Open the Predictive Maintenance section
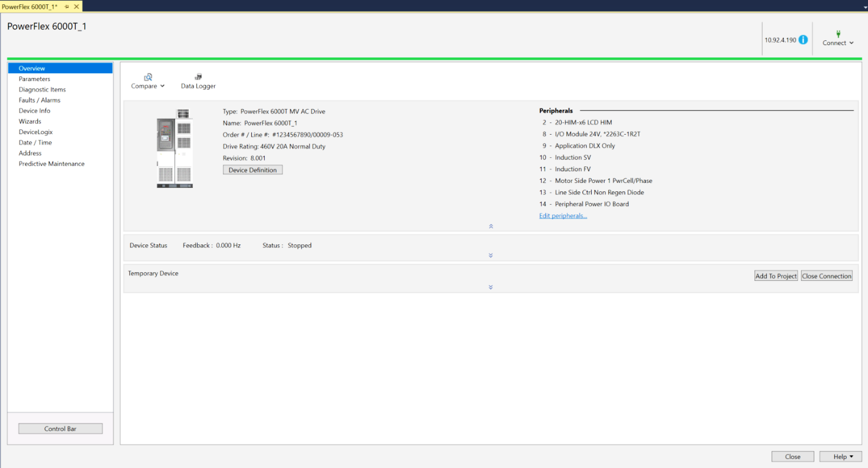The image size is (868, 468). click(x=51, y=163)
